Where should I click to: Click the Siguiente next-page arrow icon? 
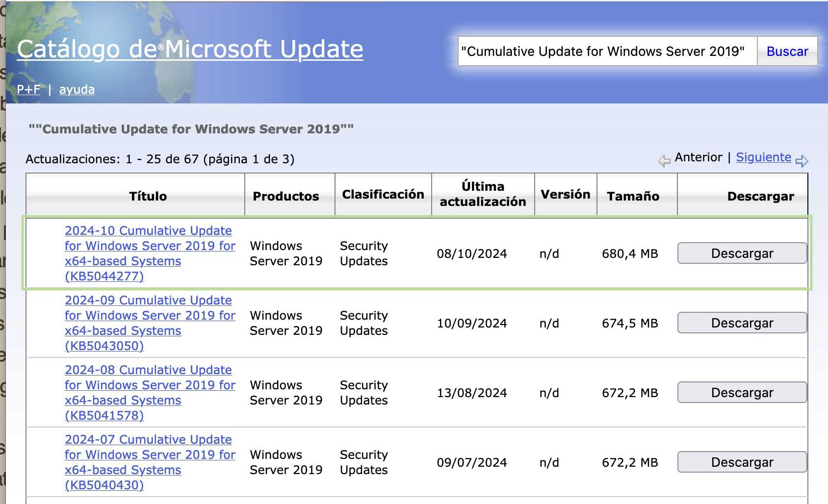pyautogui.click(x=802, y=161)
